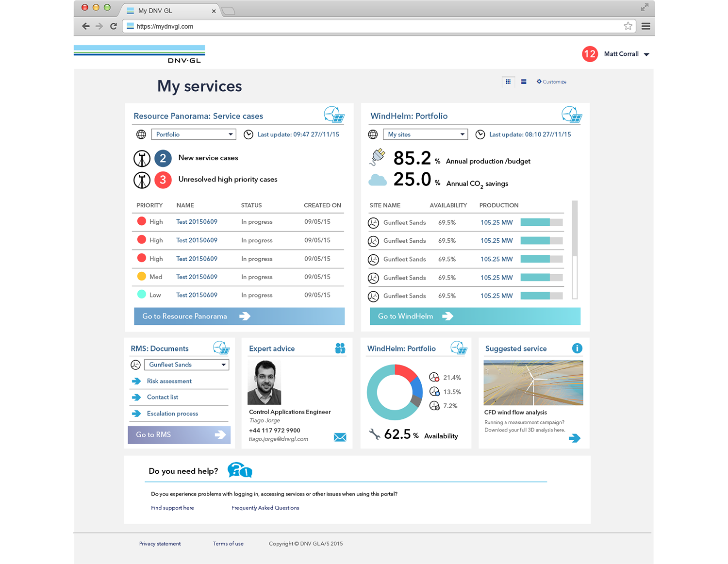Viewport: 728px width, 564px height.
Task: Click the met mast icon for Unresolved cases
Action: [x=142, y=180]
